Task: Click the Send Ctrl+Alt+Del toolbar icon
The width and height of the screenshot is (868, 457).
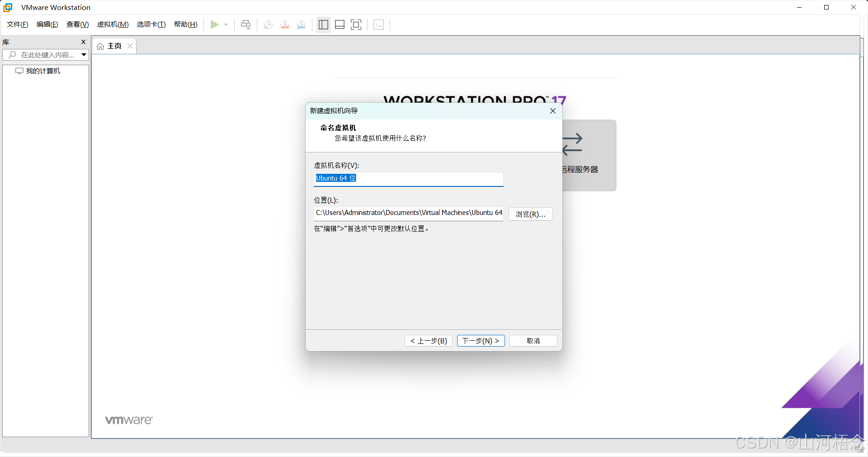Action: point(245,24)
